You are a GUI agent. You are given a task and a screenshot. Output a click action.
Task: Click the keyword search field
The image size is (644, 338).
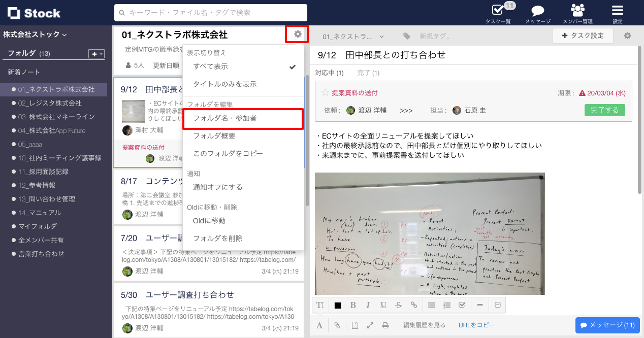(x=211, y=13)
